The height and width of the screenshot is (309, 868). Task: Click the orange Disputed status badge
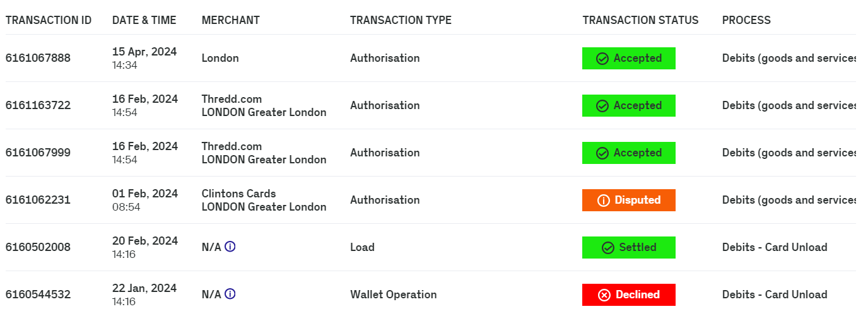pyautogui.click(x=629, y=200)
